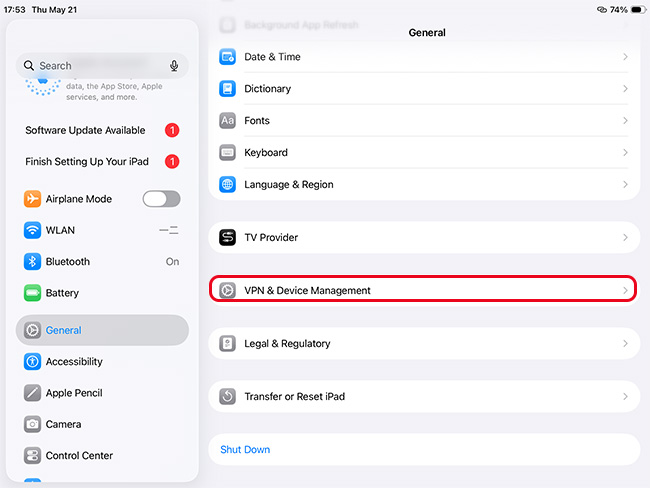This screenshot has height=488, width=650.
Task: Tap the Keyboard label
Action: coord(266,153)
